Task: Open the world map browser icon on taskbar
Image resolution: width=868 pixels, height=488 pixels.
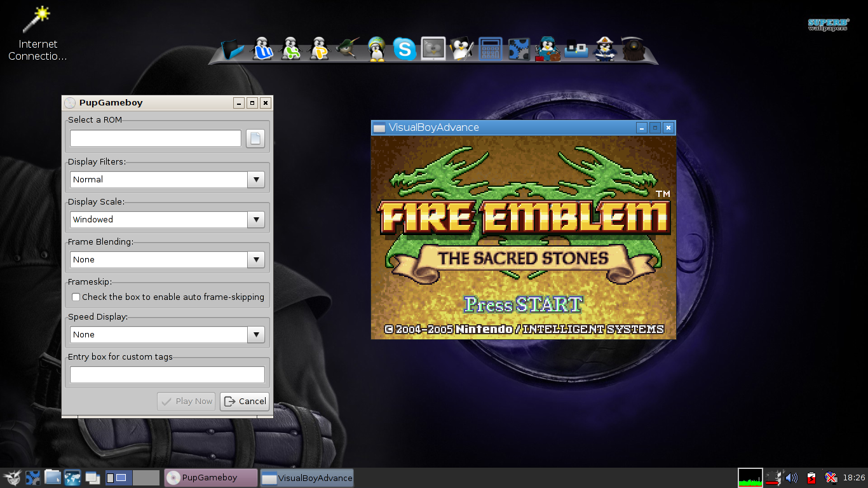Action: click(x=72, y=477)
